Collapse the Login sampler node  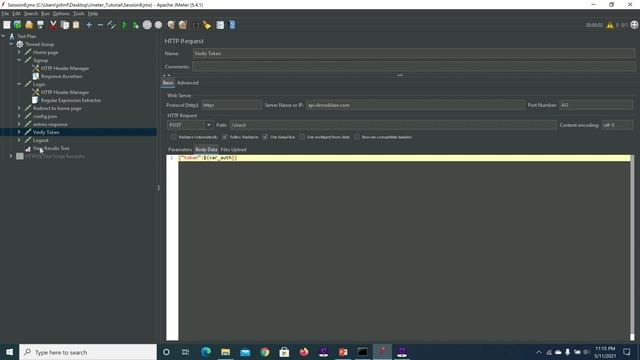click(19, 84)
